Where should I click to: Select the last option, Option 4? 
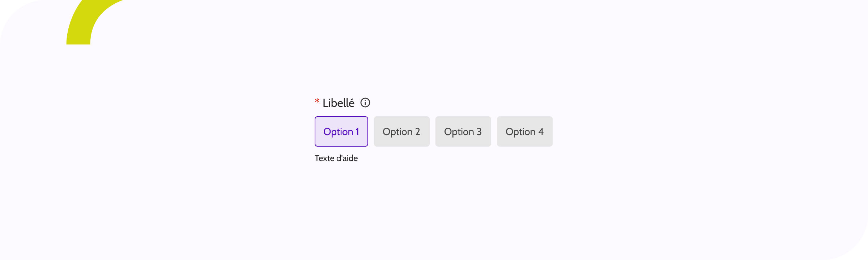(524, 131)
